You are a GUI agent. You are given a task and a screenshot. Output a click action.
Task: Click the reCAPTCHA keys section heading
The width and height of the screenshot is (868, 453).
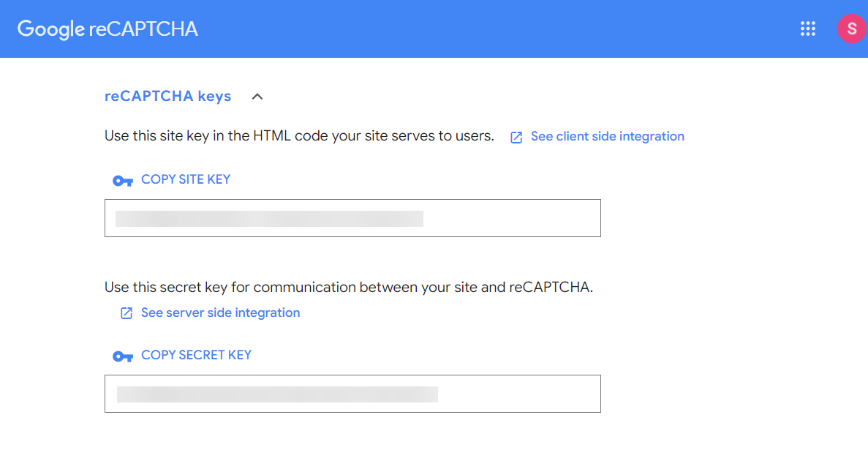[x=167, y=97]
